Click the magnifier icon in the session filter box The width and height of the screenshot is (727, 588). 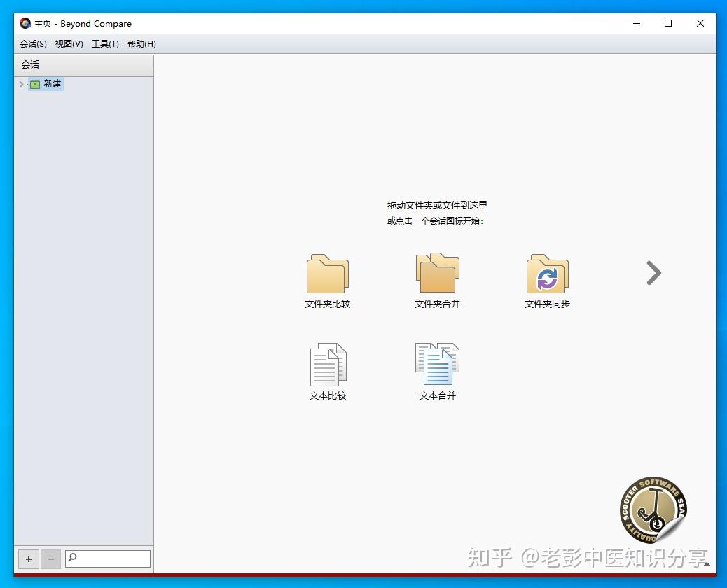click(72, 559)
